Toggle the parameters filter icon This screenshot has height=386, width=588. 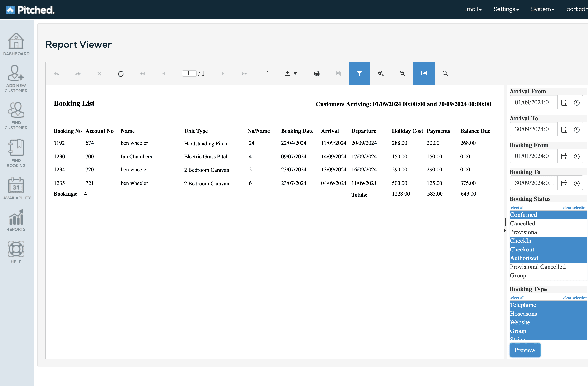point(359,73)
